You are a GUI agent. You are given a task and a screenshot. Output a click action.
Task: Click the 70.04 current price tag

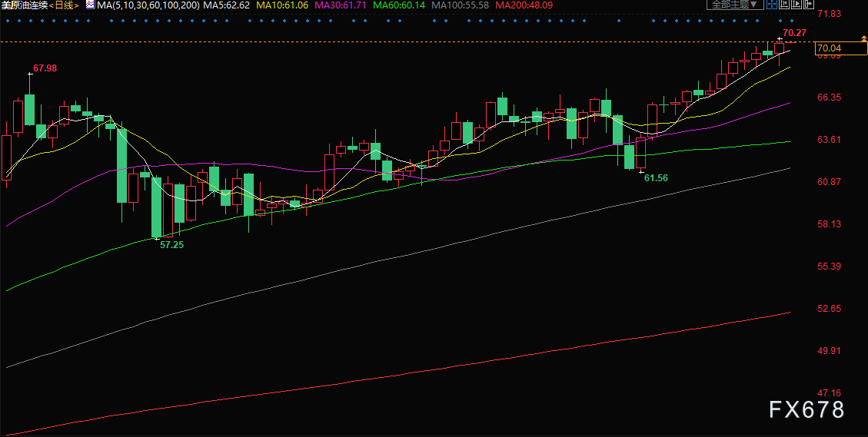tap(830, 48)
